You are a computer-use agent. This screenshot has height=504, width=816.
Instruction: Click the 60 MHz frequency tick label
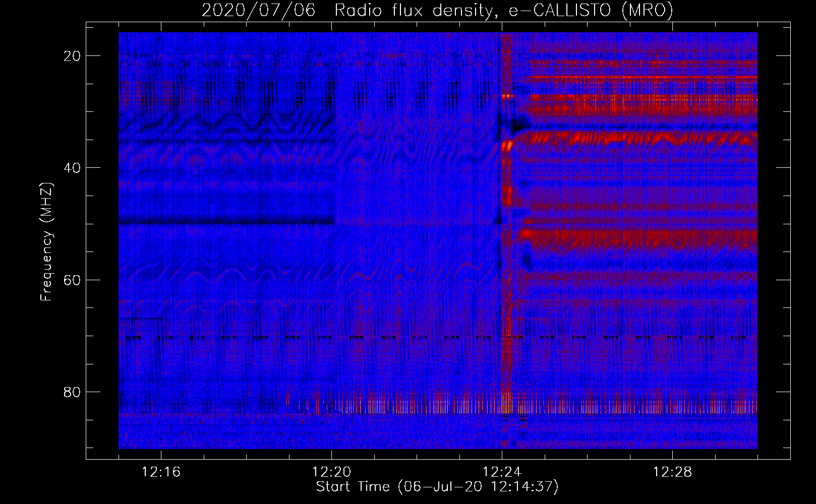73,280
